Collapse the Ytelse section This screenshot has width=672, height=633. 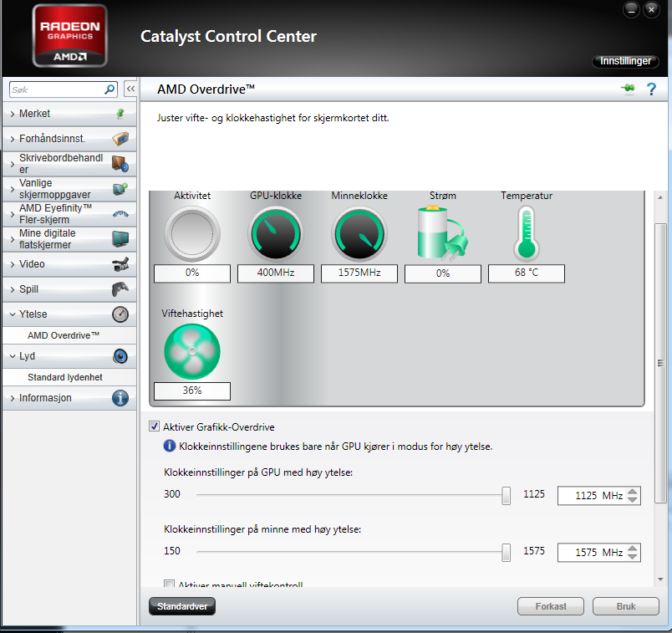coord(13,314)
